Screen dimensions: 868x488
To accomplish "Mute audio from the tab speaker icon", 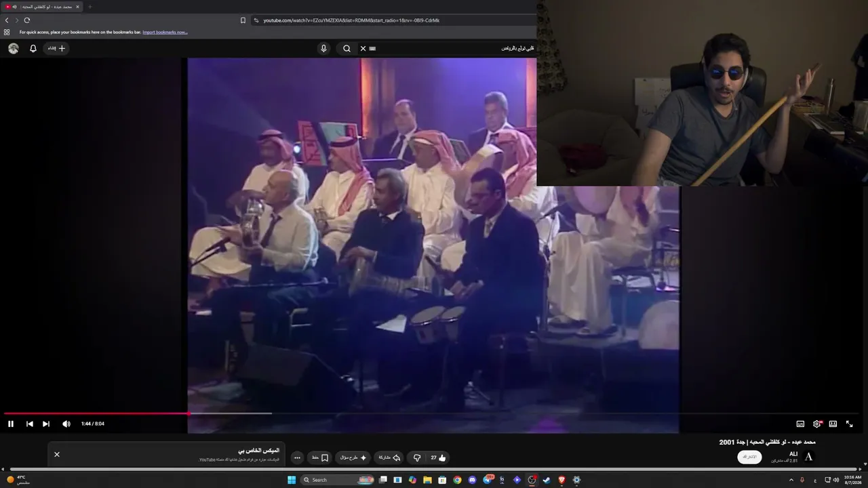I will pos(14,7).
